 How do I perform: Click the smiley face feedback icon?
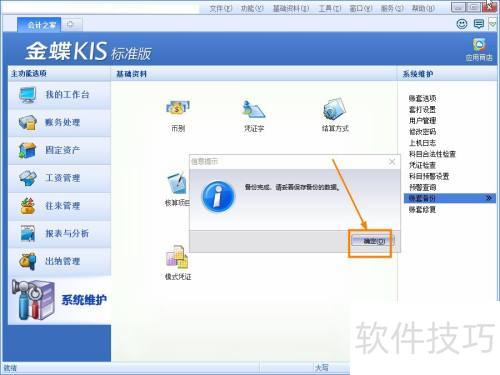point(462,24)
